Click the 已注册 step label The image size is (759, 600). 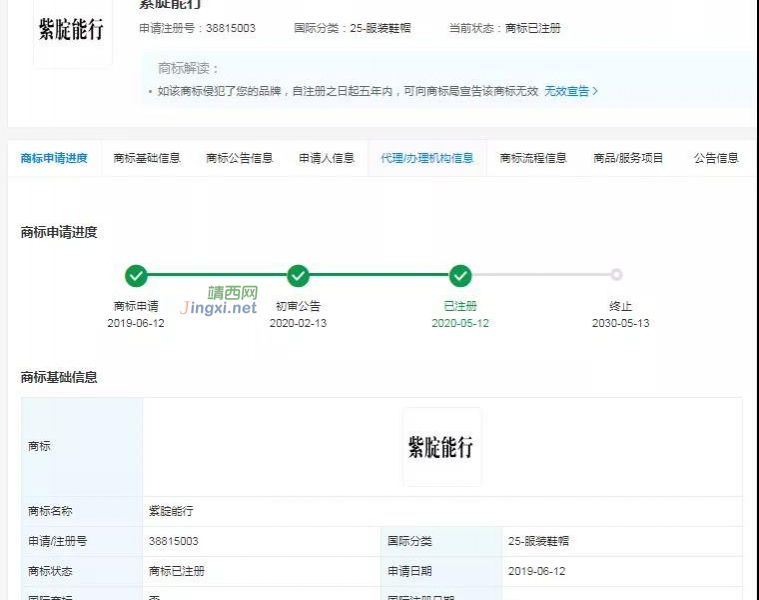(460, 306)
